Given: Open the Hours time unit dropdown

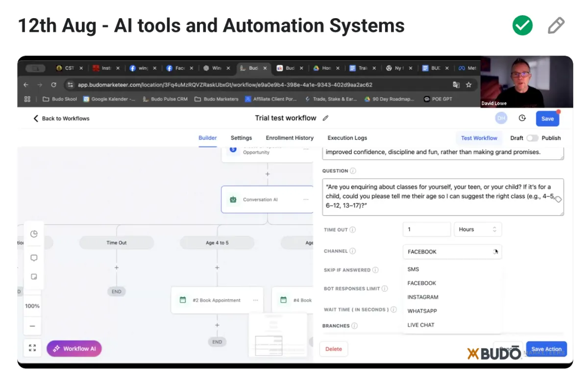Looking at the screenshot, I should click(478, 230).
